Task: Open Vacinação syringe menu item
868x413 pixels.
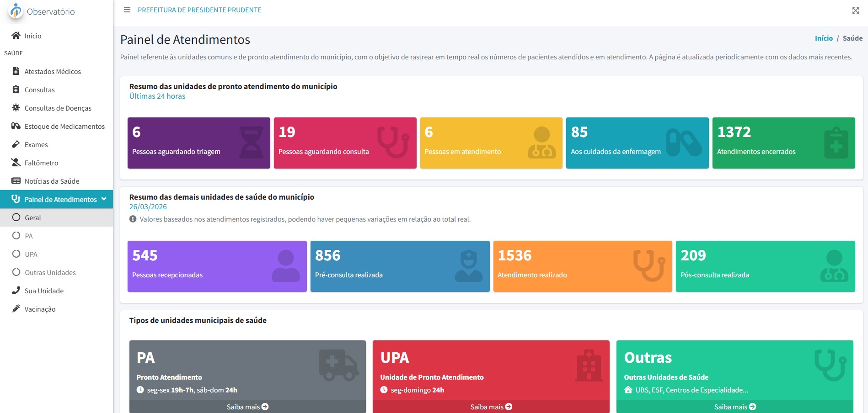Action: click(x=40, y=309)
